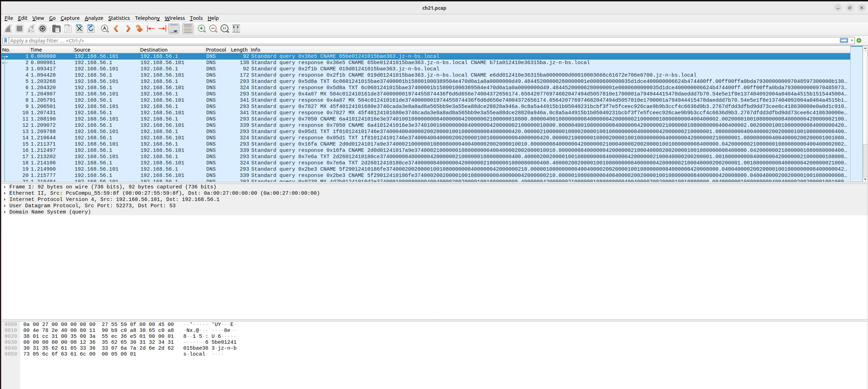Image resolution: width=868 pixels, height=389 pixels.
Task: Sort packets by Destination column header
Action: click(172, 50)
